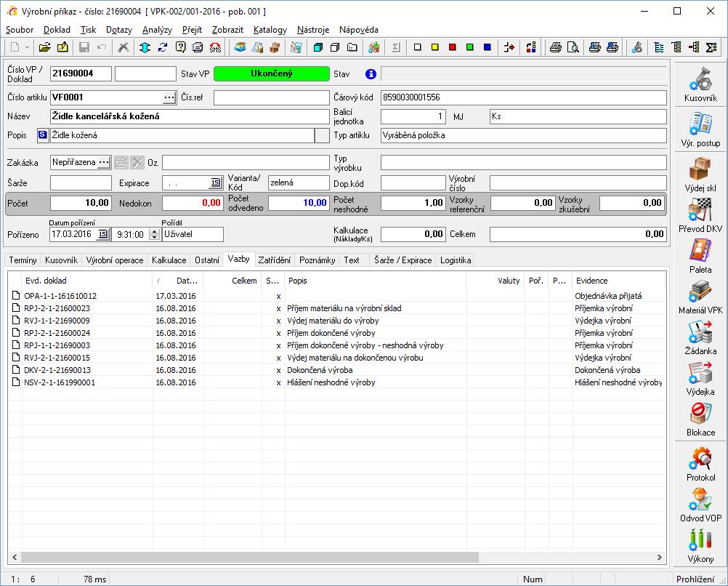
Task: Open Výdejka from the sidebar
Action: pyautogui.click(x=700, y=378)
